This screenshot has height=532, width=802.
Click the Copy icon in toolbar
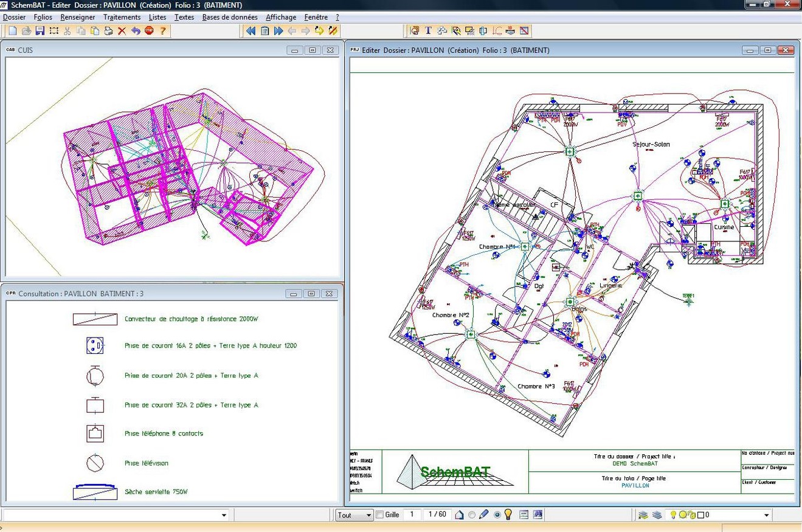[81, 30]
